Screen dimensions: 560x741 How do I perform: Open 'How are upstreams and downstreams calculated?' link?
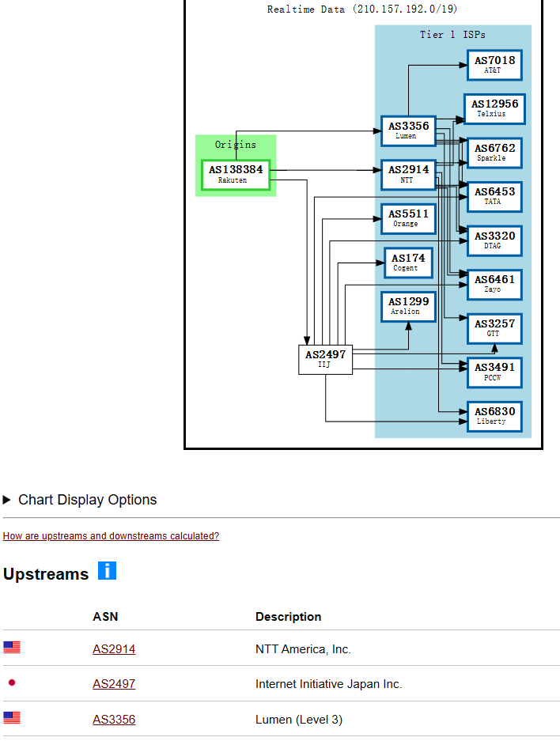(x=111, y=536)
